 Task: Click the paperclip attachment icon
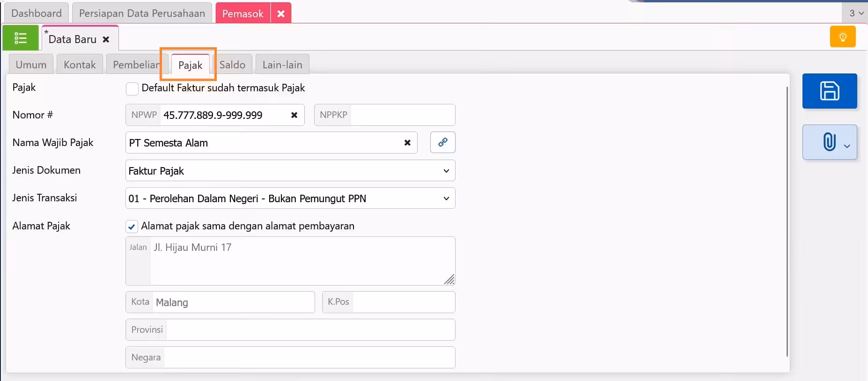coord(829,141)
